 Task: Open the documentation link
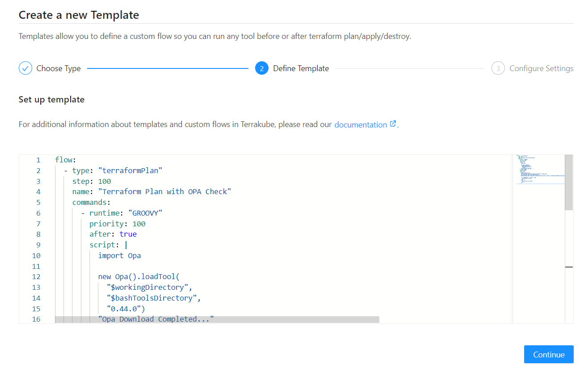(x=361, y=125)
